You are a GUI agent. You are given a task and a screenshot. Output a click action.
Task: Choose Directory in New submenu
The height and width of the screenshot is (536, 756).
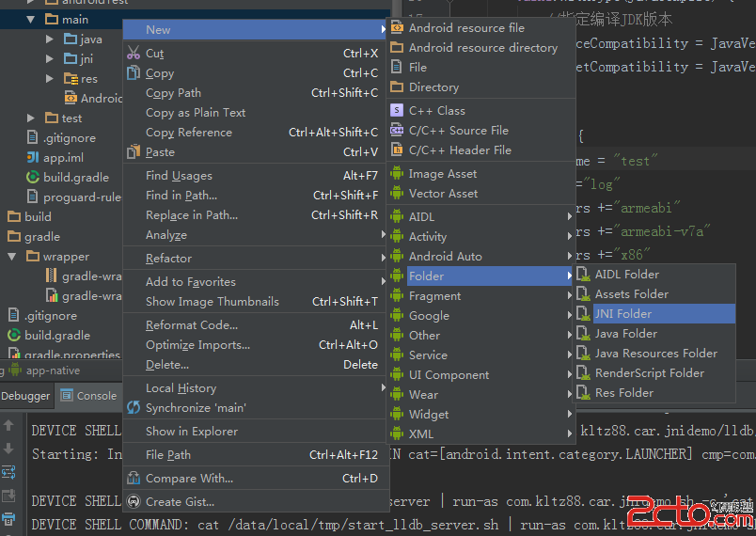481,87
